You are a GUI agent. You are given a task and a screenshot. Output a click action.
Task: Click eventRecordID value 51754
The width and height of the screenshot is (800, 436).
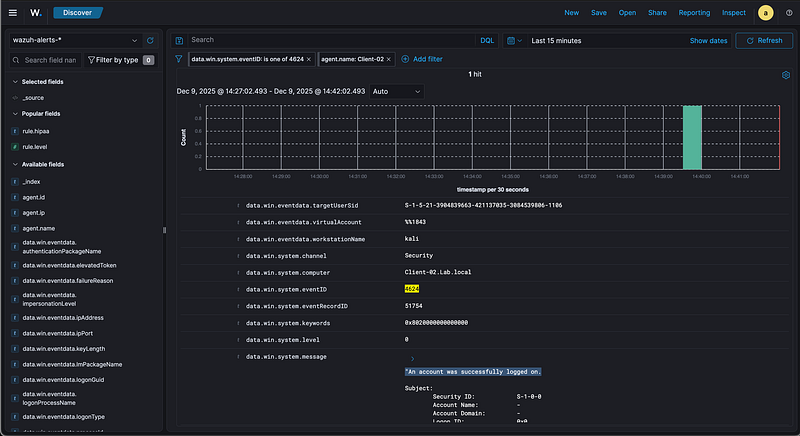413,305
